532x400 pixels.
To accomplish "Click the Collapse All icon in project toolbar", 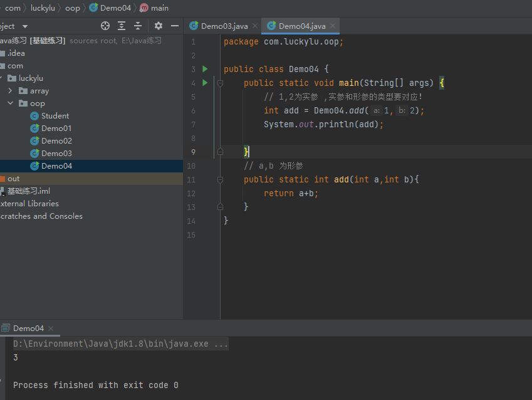I will pos(138,26).
